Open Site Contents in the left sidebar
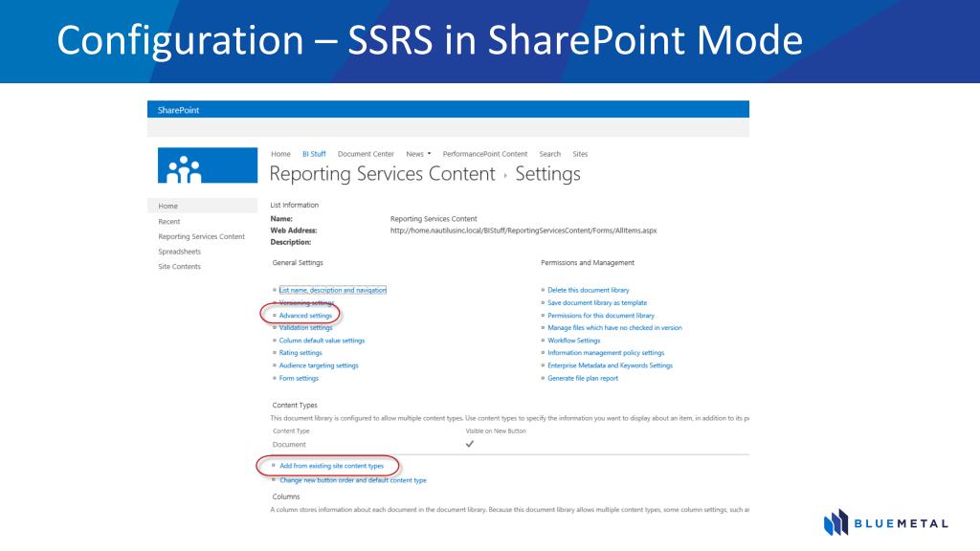The image size is (980, 551). pyautogui.click(x=179, y=267)
